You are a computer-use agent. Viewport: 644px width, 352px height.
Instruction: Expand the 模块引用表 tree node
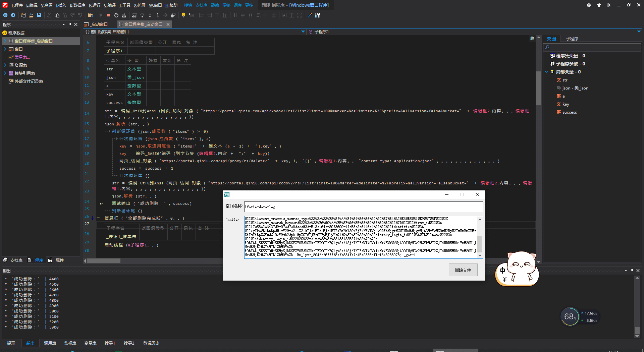point(5,73)
